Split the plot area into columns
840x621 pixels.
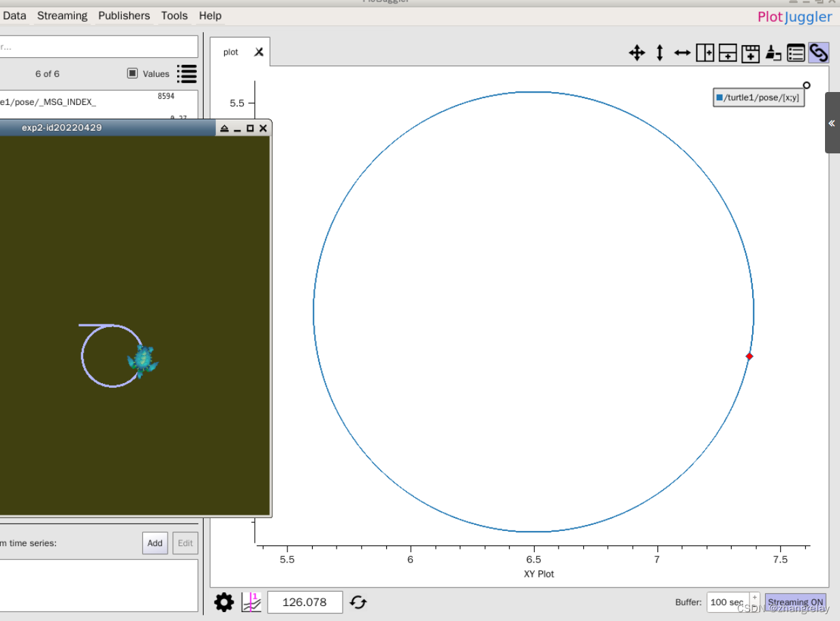pyautogui.click(x=704, y=53)
